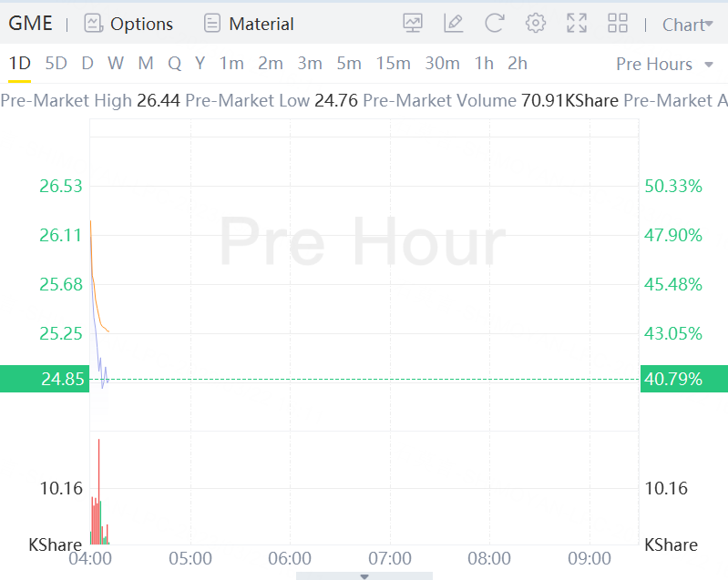Open chart settings gear icon
The width and height of the screenshot is (728, 580).
pos(536,23)
